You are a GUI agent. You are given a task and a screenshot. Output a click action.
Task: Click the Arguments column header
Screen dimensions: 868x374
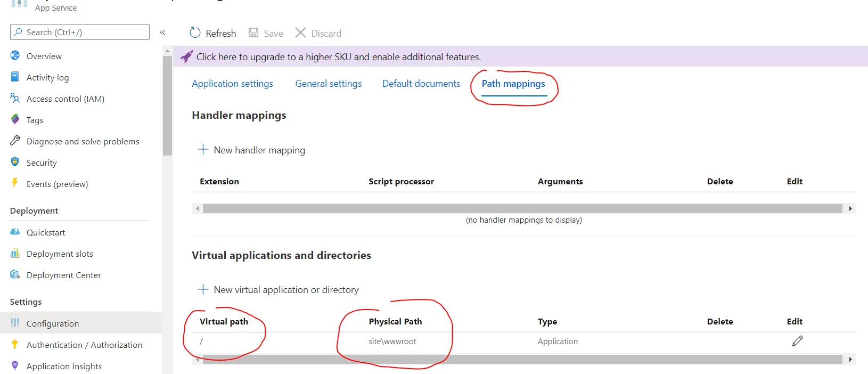(x=560, y=181)
